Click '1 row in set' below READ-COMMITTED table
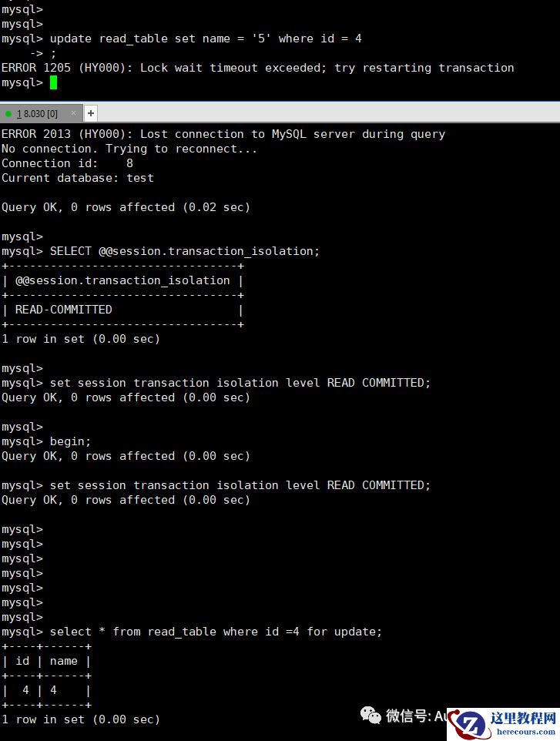Viewport: 560px width, 741px height. click(80, 340)
